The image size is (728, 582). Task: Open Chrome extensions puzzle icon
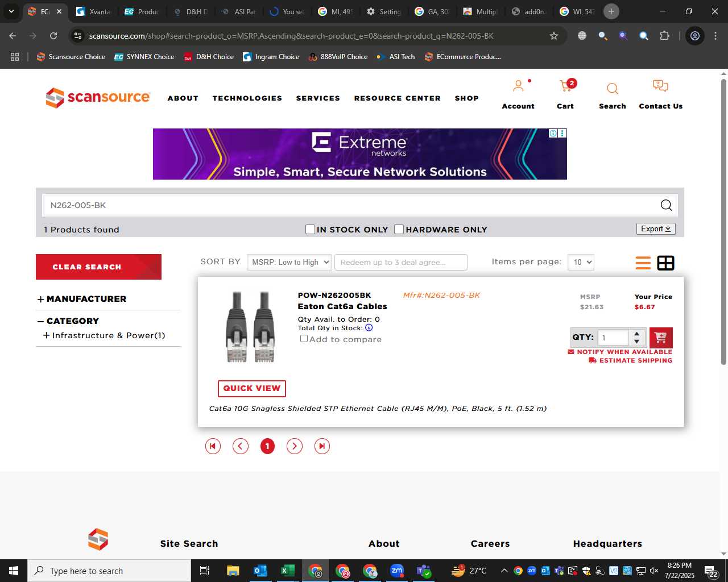pyautogui.click(x=664, y=36)
